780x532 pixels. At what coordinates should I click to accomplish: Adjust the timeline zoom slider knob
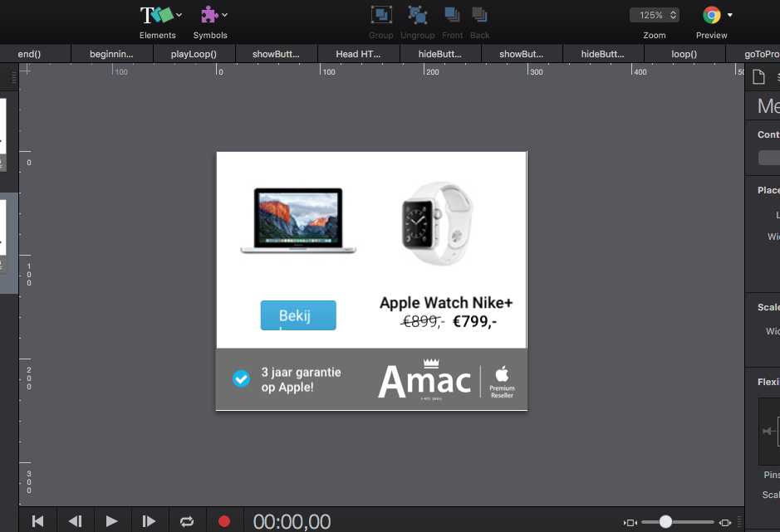coord(665,521)
